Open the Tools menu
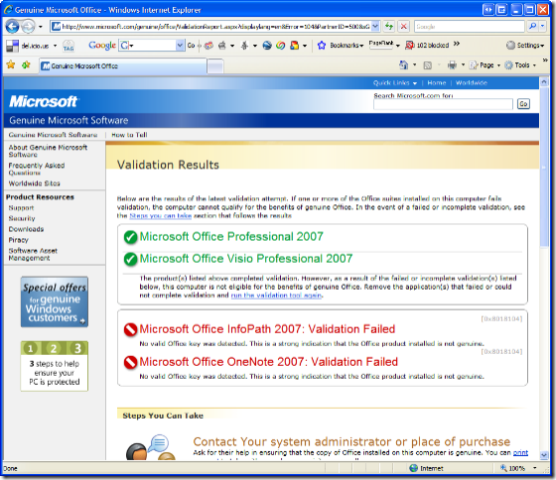556x480 pixels. [x=521, y=65]
